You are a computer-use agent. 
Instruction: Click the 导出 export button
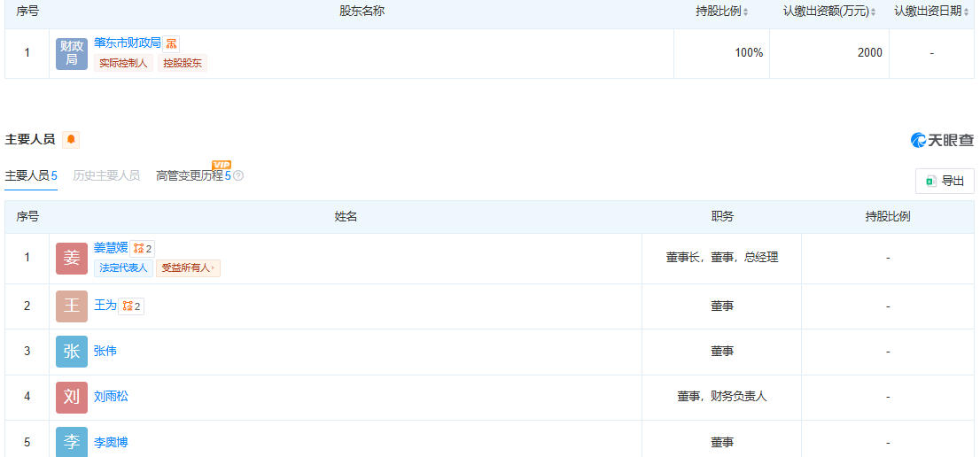pyautogui.click(x=945, y=181)
